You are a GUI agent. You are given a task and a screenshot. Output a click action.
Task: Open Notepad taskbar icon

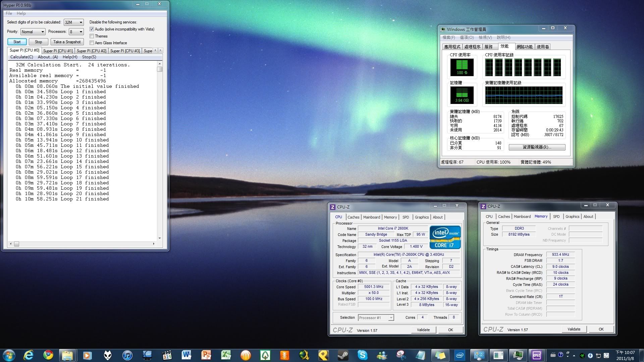(x=421, y=355)
